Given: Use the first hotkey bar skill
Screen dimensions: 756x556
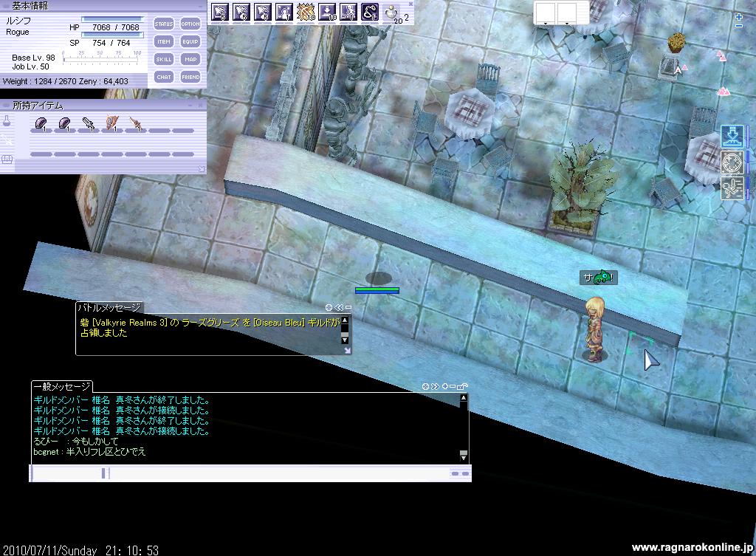Looking at the screenshot, I should [220, 12].
